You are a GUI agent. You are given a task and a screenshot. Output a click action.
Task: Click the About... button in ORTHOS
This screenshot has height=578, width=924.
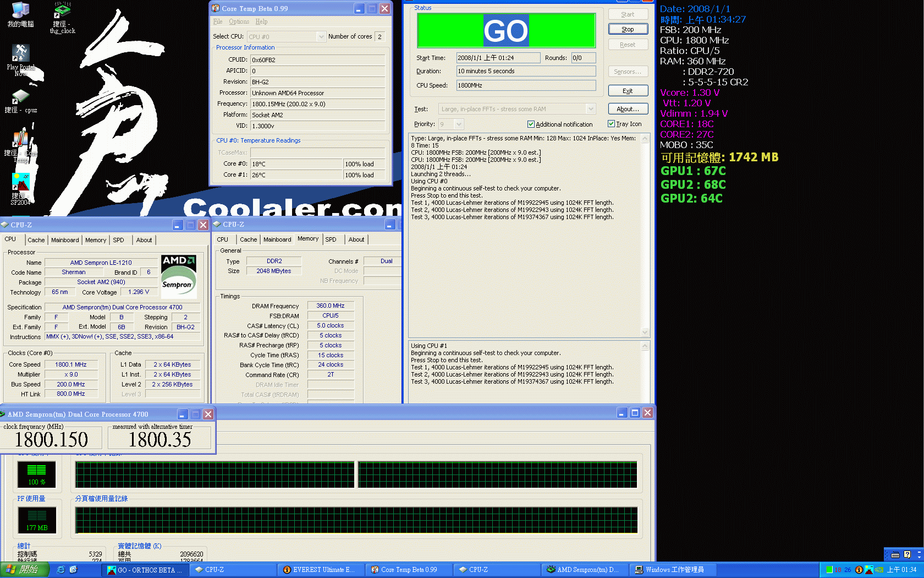click(628, 109)
